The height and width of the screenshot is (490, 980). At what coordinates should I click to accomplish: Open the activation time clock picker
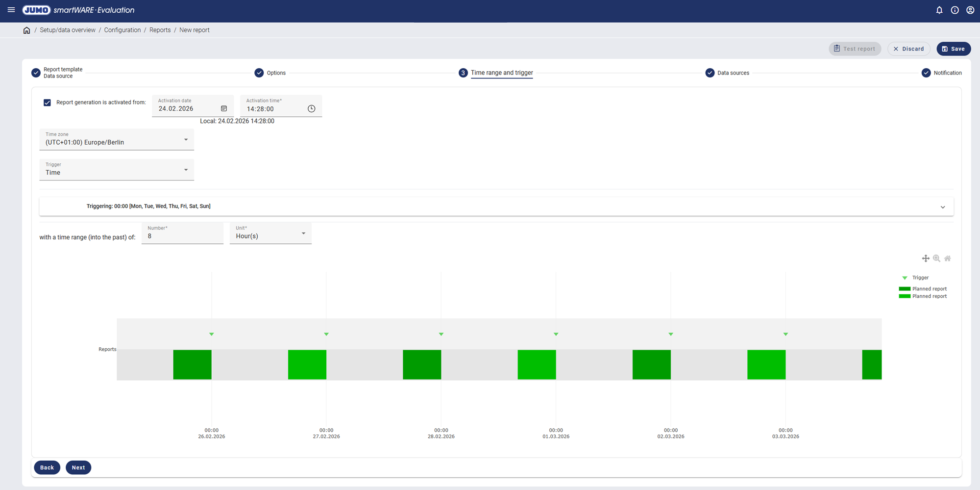[311, 109]
